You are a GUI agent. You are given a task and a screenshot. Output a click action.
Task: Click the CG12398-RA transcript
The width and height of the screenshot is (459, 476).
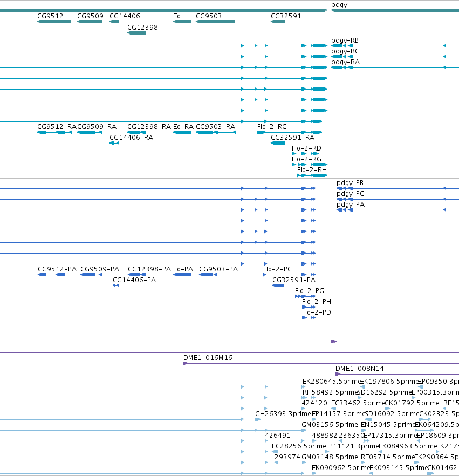(x=137, y=132)
